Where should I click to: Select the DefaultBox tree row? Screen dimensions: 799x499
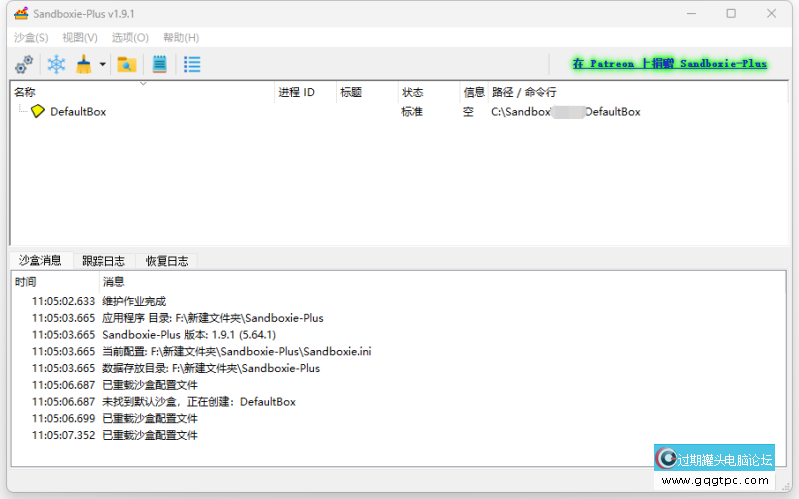coord(78,112)
